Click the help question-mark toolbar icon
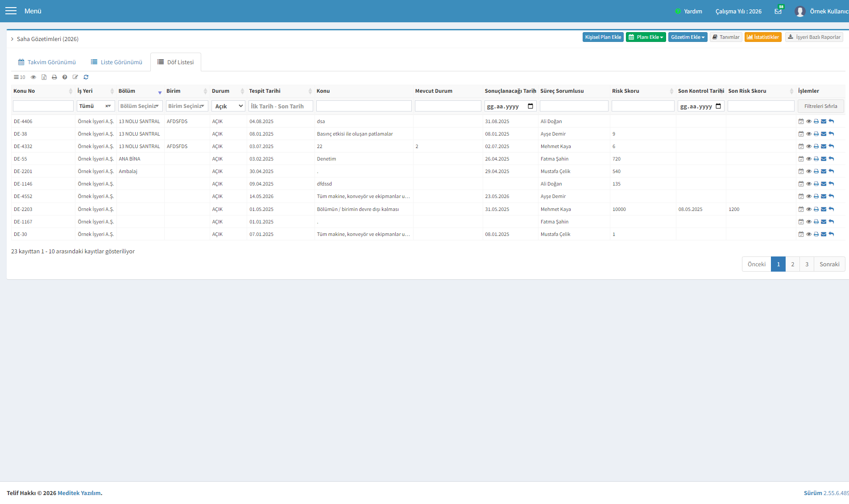The image size is (849, 504). pyautogui.click(x=65, y=77)
